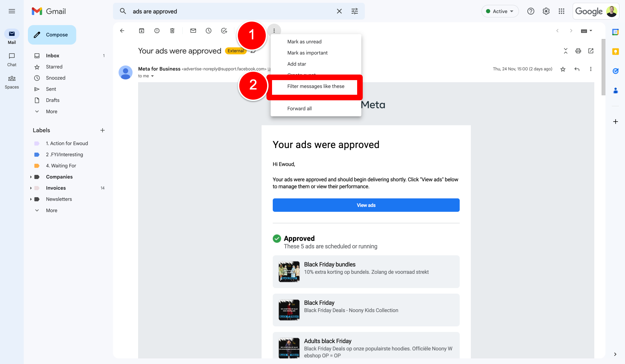Viewport: 625px width, 364px height.
Task: Switch to the Chat section
Action: pos(12,59)
